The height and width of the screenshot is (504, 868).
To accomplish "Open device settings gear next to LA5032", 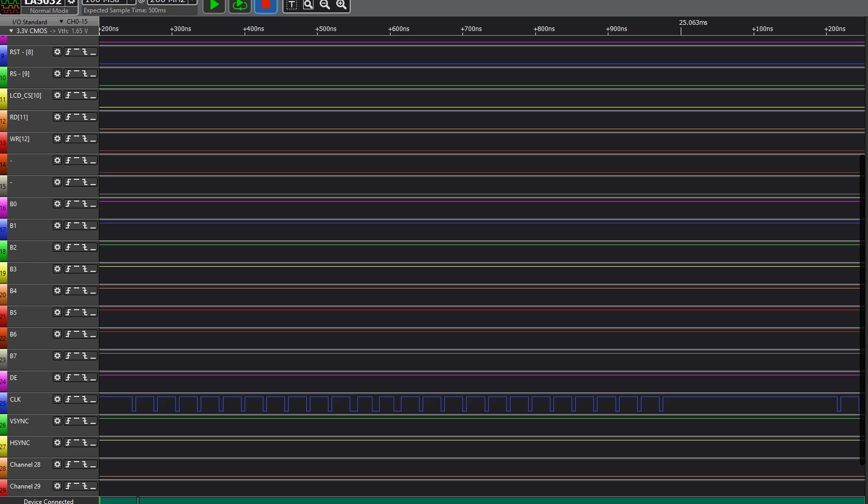I will [71, 3].
